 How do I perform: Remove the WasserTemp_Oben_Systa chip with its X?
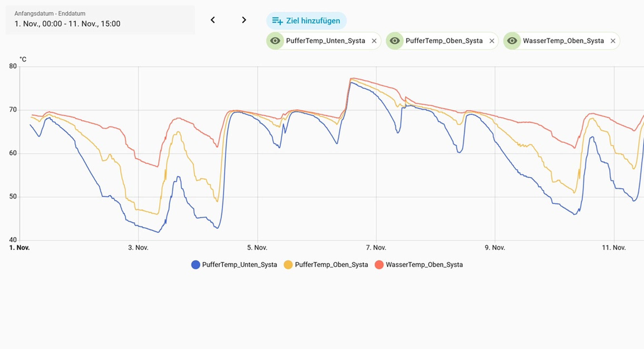pyautogui.click(x=613, y=40)
